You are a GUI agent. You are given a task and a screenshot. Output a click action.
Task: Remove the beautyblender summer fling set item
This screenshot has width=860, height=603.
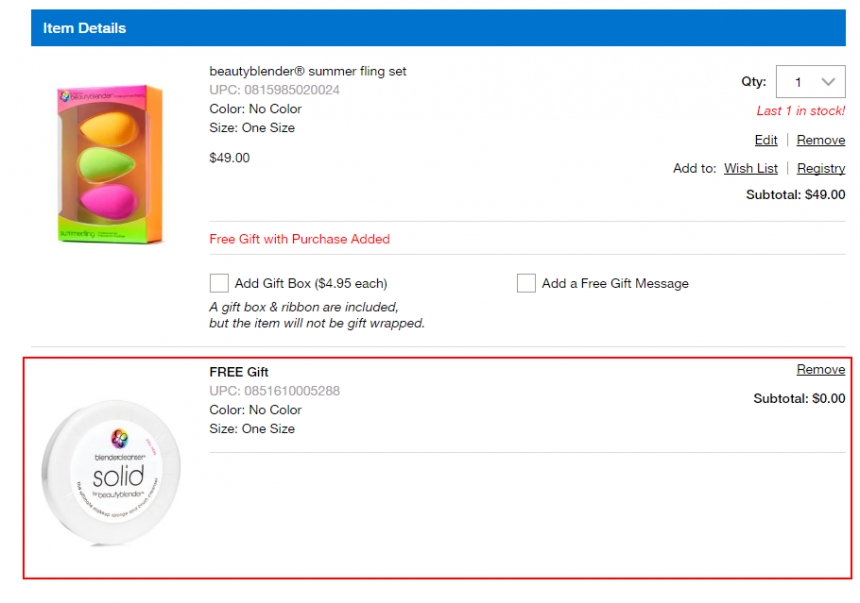pos(820,140)
